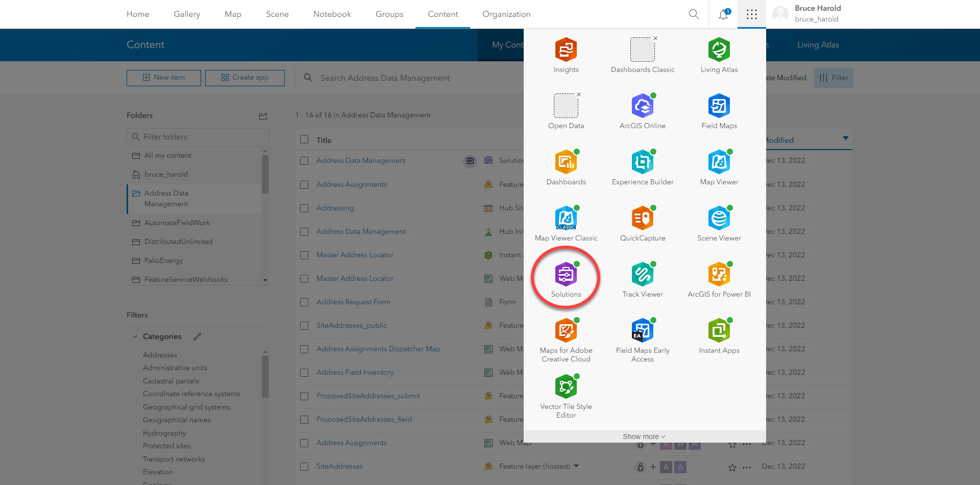This screenshot has width=980, height=485.
Task: Open the Organization menu item
Action: [506, 14]
